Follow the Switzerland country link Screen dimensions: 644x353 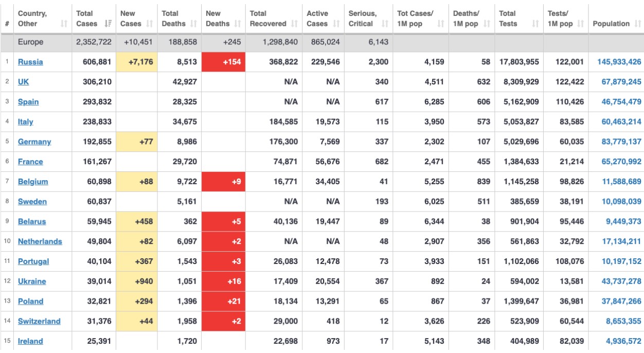coord(39,321)
